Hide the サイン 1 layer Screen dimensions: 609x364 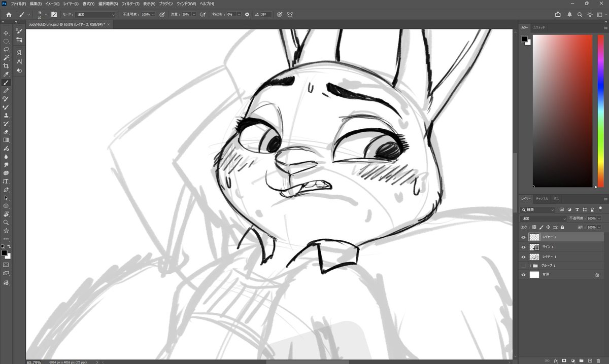click(523, 247)
